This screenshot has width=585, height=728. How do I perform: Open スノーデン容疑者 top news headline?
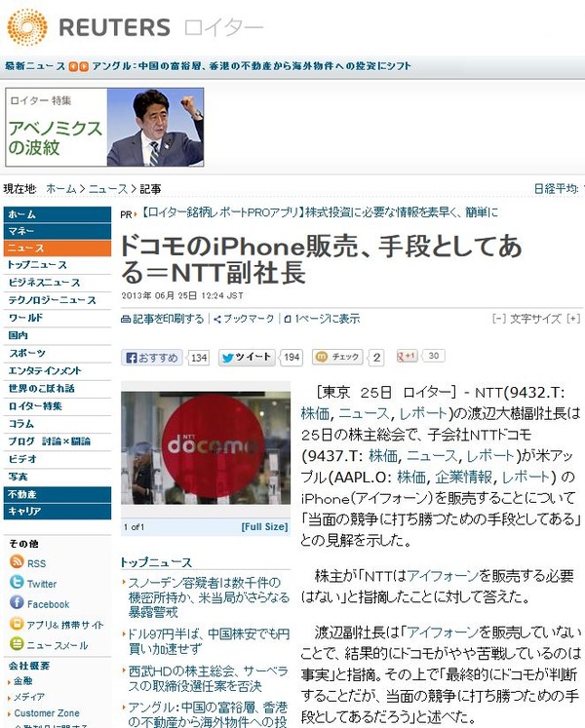pos(209,597)
